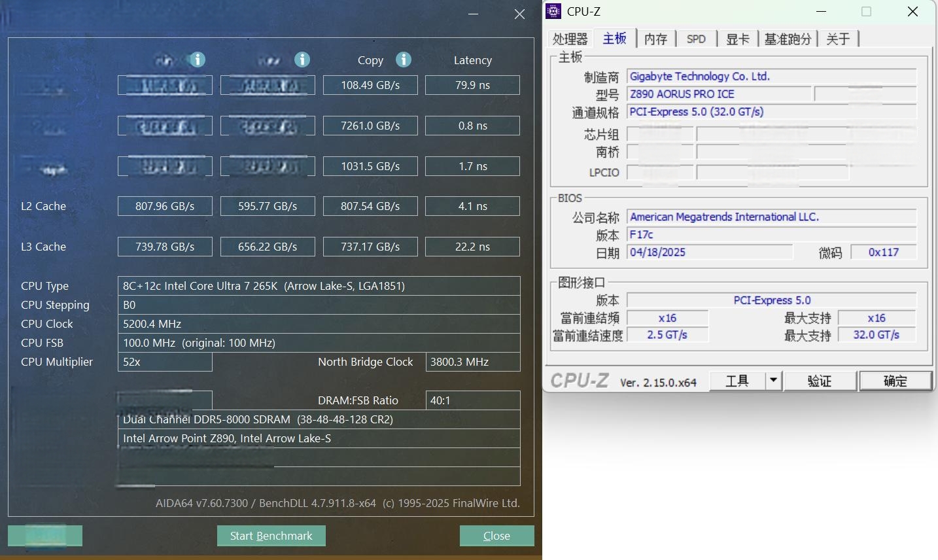
Task: Click the model field Z890 AORUS PRO ICE
Action: 719,94
